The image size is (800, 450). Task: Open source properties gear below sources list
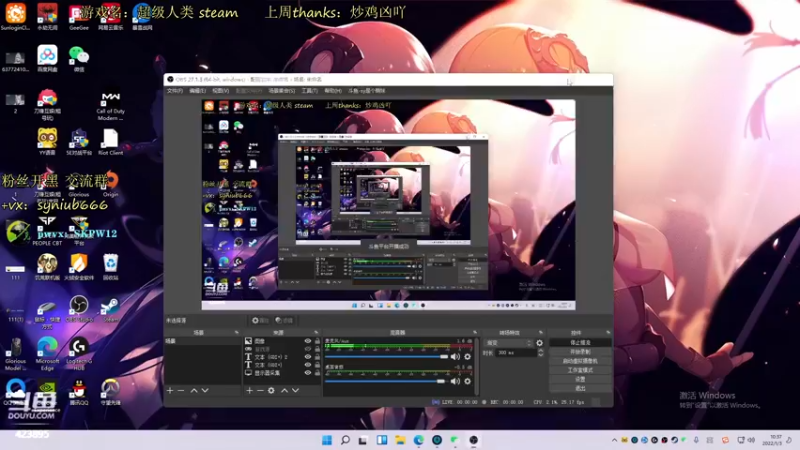point(271,390)
